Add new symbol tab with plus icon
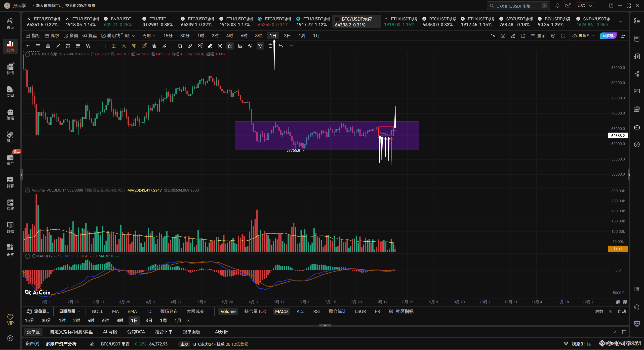 621,21
